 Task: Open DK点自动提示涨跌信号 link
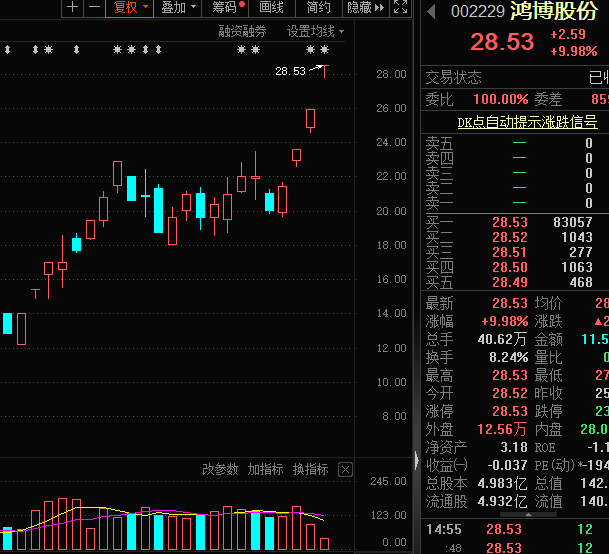click(x=527, y=122)
